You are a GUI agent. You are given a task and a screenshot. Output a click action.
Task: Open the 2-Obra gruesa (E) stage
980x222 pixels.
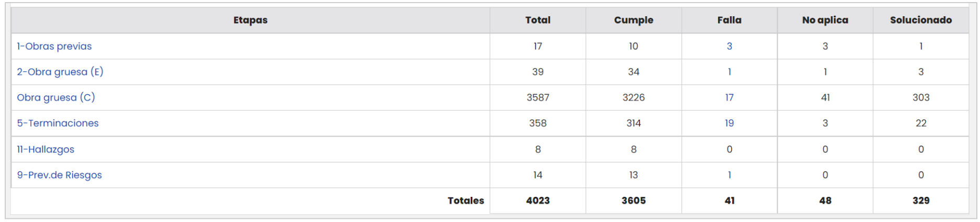[x=60, y=72]
